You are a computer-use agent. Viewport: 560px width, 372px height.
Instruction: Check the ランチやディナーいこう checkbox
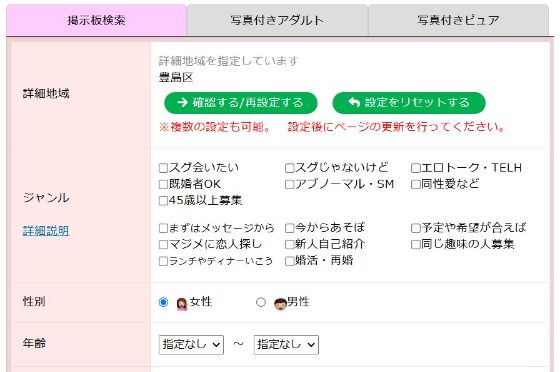point(163,261)
